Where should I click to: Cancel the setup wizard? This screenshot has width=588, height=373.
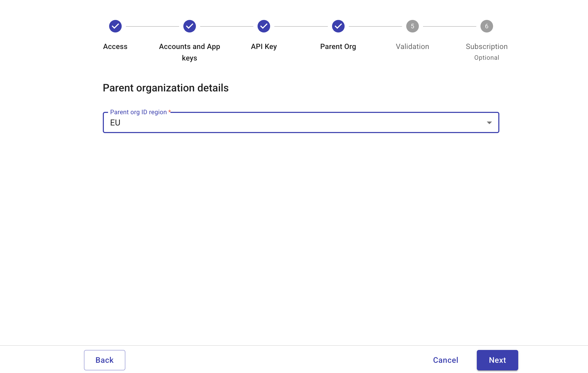click(x=445, y=360)
